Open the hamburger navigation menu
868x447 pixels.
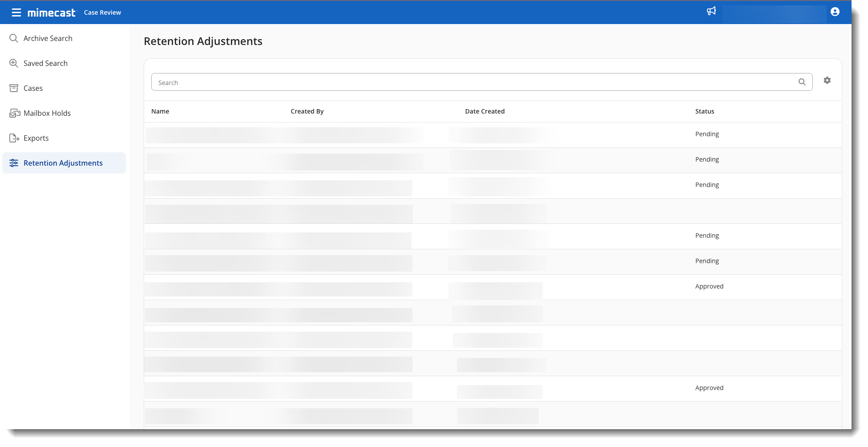tap(16, 12)
